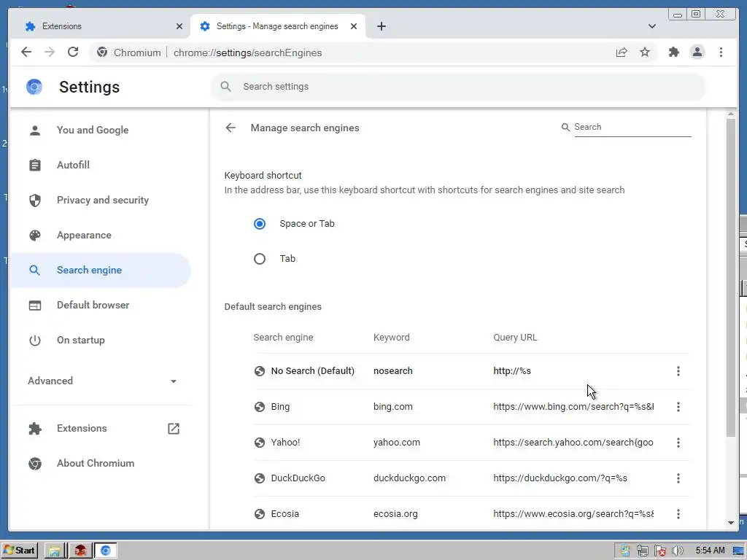
Task: Open more actions for DuckDuckGo row
Action: (678, 478)
